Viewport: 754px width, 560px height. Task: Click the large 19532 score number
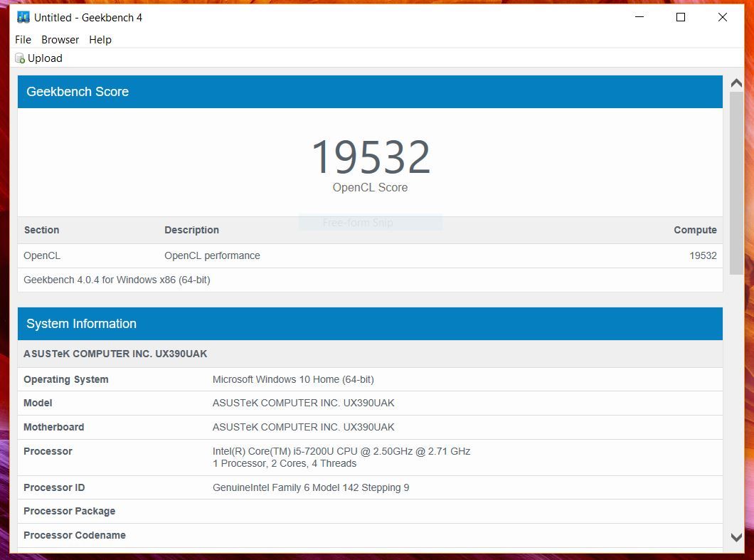[x=371, y=157]
